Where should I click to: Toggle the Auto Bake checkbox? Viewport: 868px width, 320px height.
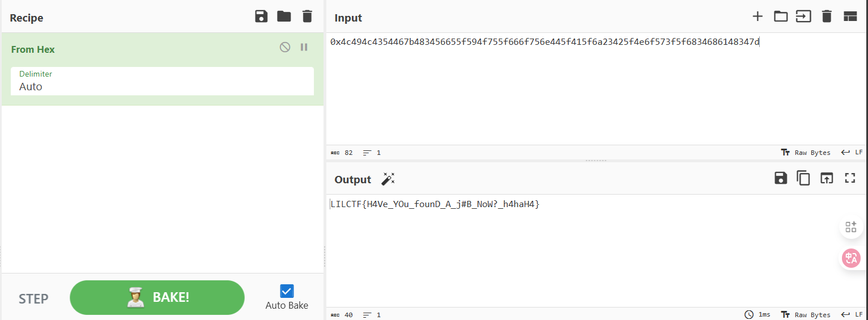pyautogui.click(x=287, y=291)
